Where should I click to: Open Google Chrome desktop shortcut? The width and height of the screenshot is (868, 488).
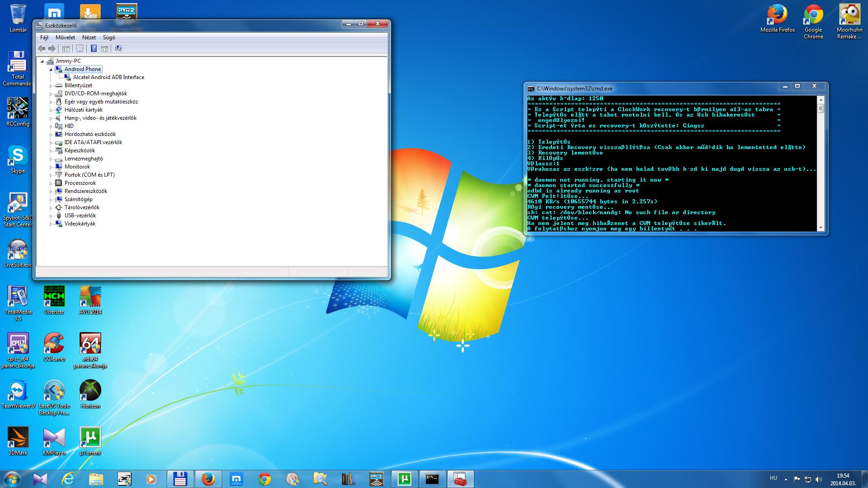click(x=813, y=22)
